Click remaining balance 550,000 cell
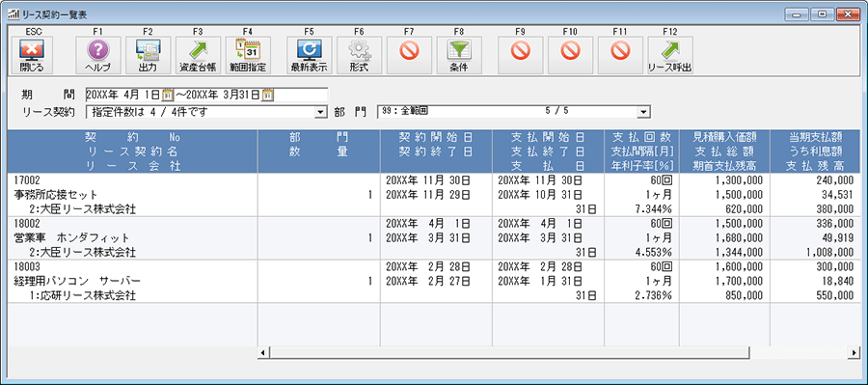Viewport: 868px width, 385px height. [835, 295]
